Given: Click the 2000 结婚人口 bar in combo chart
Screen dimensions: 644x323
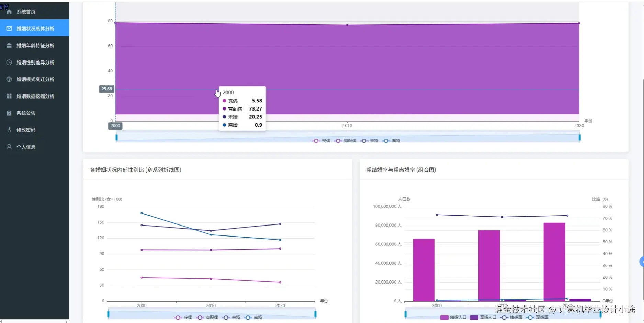Looking at the screenshot, I should [x=424, y=270].
